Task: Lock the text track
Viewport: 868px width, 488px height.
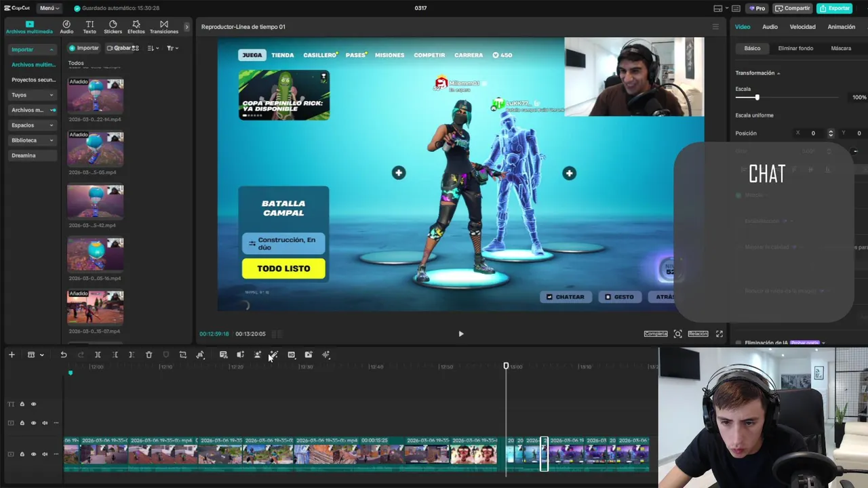Action: click(x=22, y=404)
